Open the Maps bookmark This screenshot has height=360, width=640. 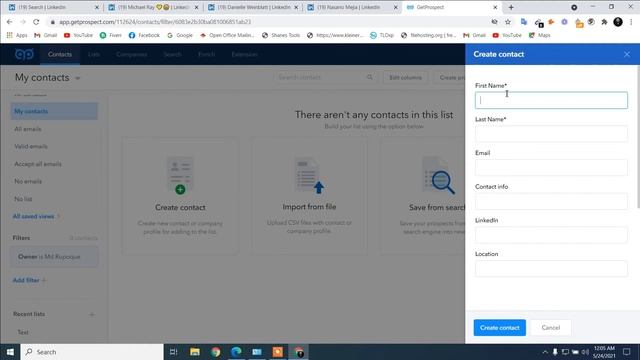(x=540, y=35)
